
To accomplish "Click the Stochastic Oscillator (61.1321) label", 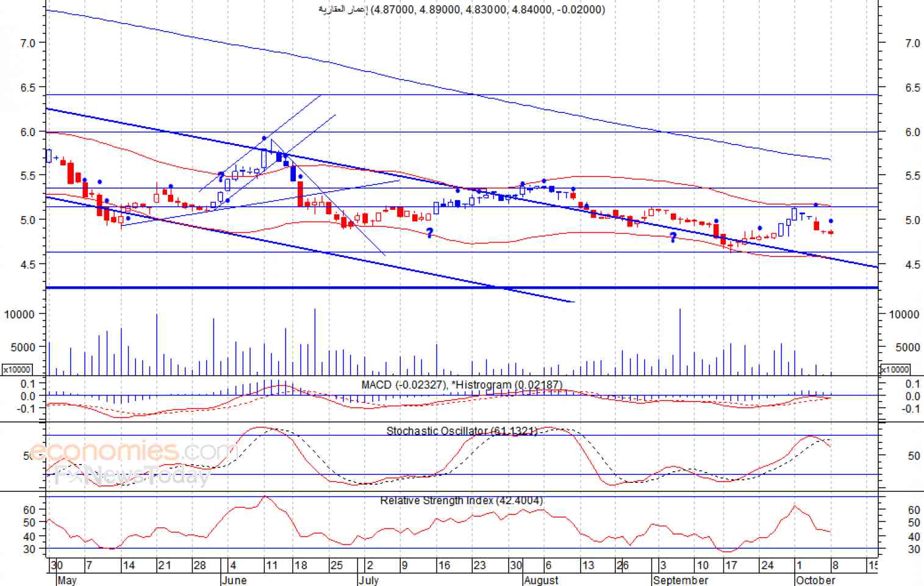I will coord(462,431).
